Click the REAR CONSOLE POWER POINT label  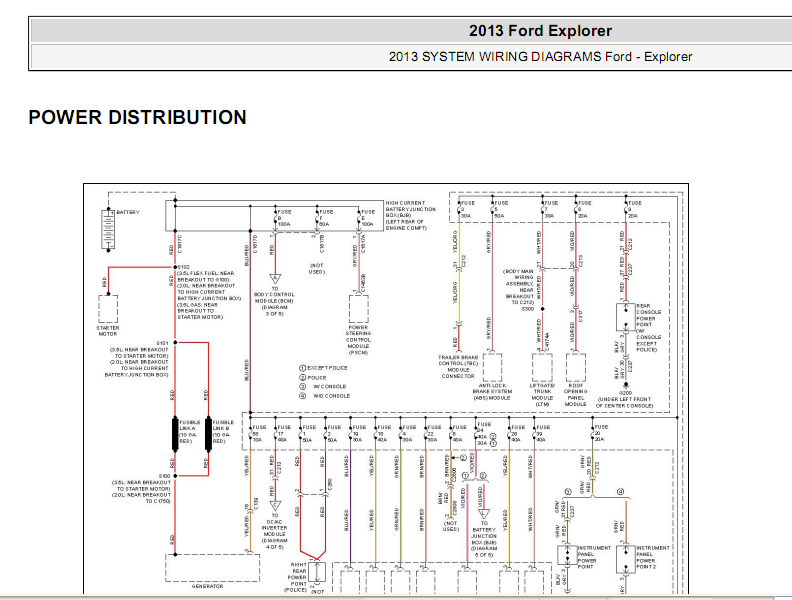[x=648, y=315]
